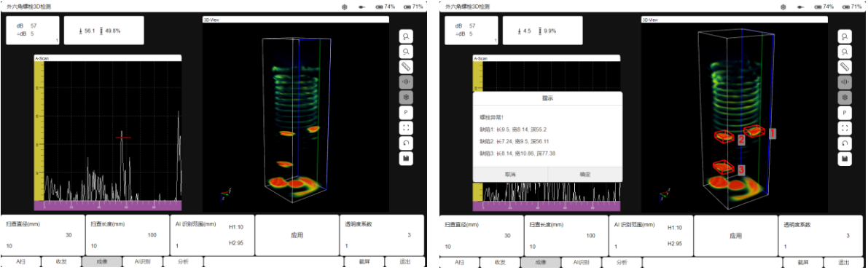
Task: Open the 分析 tab in left screen
Action: (x=183, y=262)
